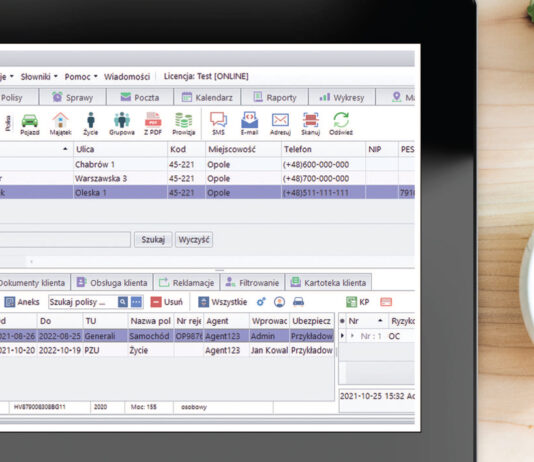Click the Licencja: Test [ONLINE] label
534x462 pixels.
coord(206,76)
